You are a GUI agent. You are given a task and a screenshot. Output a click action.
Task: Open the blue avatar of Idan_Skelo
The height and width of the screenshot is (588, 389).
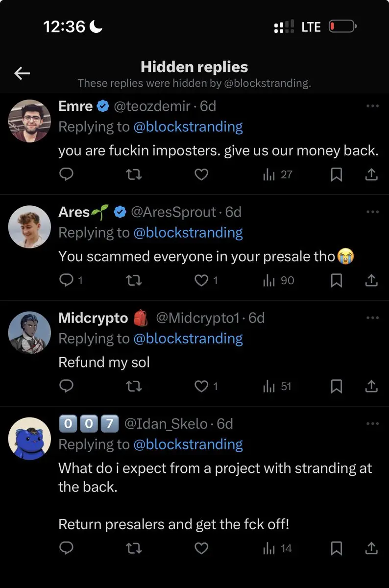click(30, 438)
